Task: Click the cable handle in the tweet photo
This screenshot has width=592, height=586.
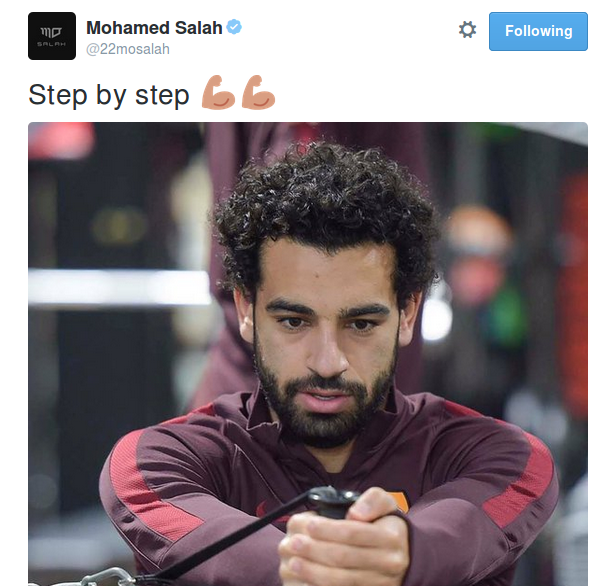Action: pyautogui.click(x=332, y=502)
